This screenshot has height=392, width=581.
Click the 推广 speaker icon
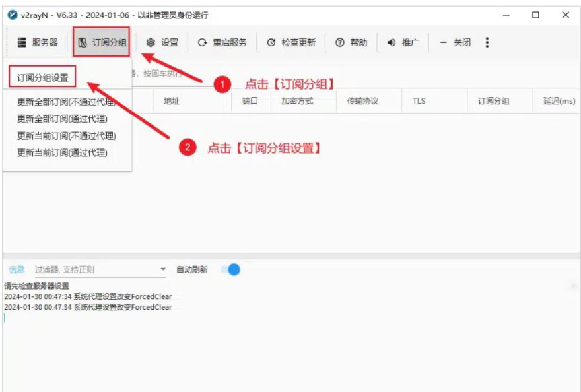[392, 43]
